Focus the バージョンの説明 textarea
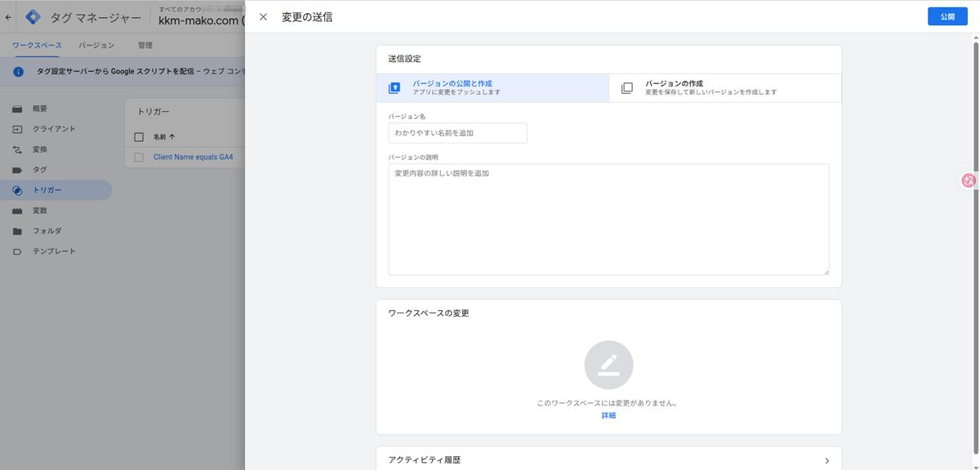The width and height of the screenshot is (980, 470). click(x=608, y=219)
